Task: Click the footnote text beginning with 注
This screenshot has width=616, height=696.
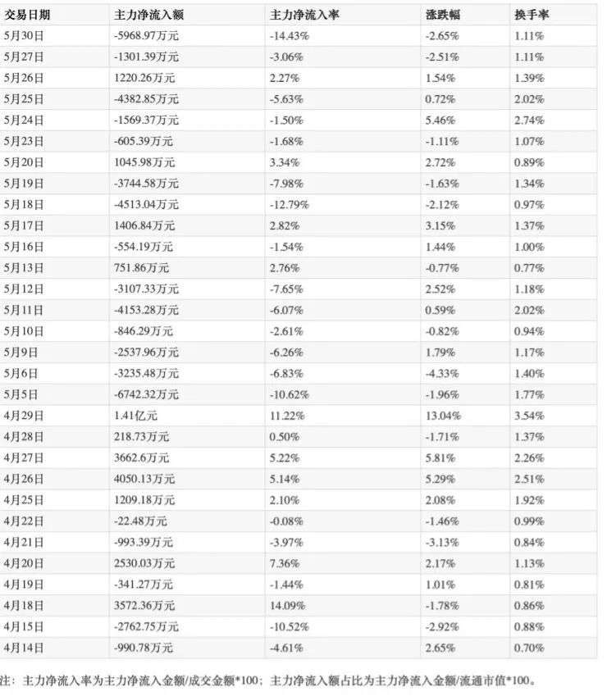Action: point(268,680)
